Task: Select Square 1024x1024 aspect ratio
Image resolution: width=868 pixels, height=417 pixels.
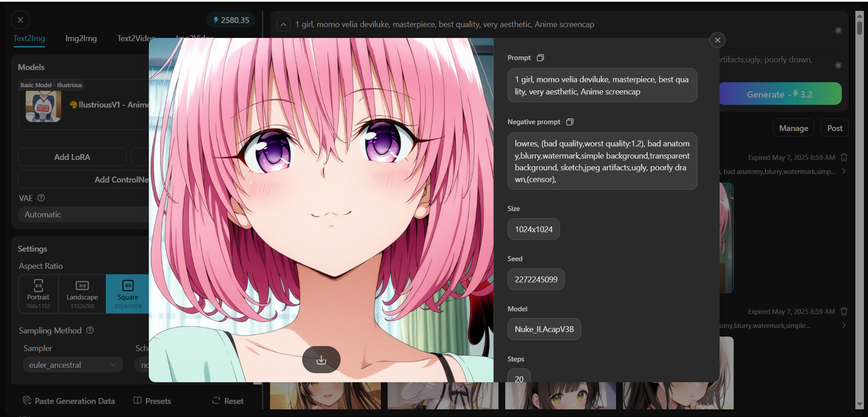Action: 128,294
